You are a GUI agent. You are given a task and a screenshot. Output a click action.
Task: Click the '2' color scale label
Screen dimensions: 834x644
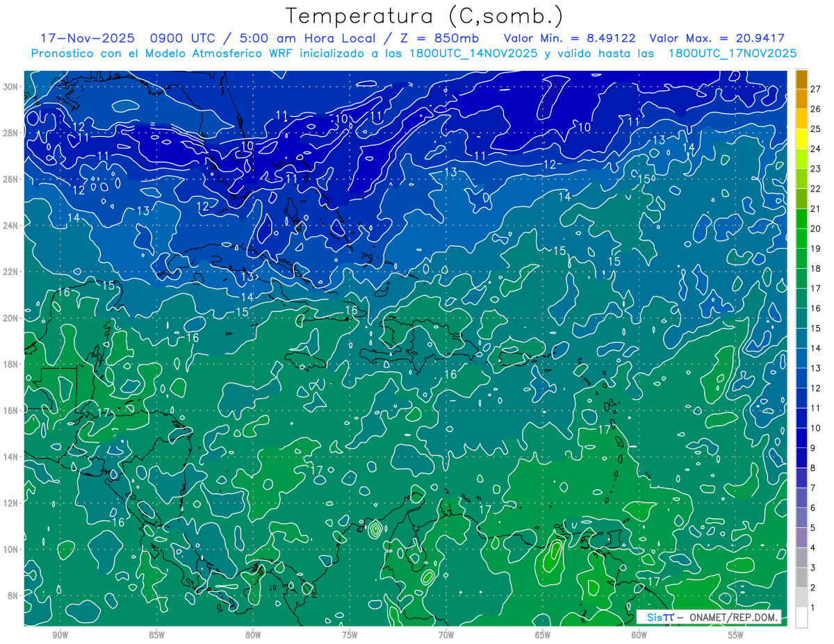pos(813,588)
